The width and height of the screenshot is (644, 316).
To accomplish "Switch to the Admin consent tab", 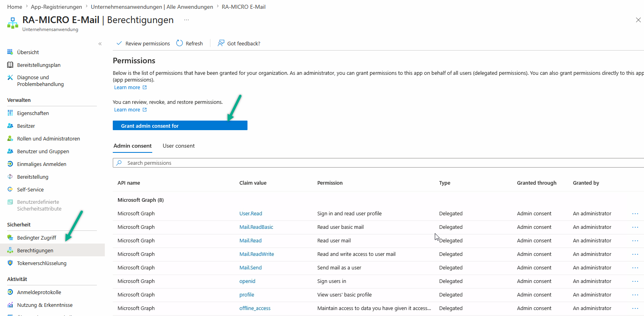I will click(133, 146).
